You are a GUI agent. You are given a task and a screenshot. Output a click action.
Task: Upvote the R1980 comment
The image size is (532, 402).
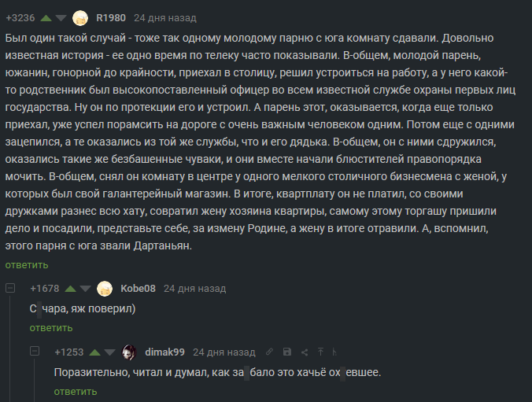point(47,17)
